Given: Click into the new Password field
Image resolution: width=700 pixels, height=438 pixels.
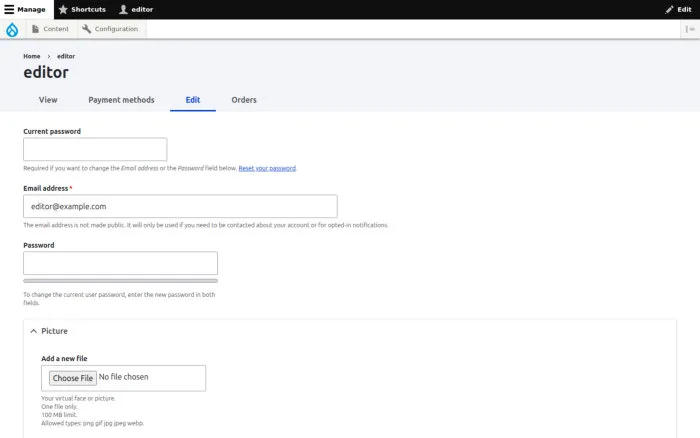Looking at the screenshot, I should coord(121,263).
